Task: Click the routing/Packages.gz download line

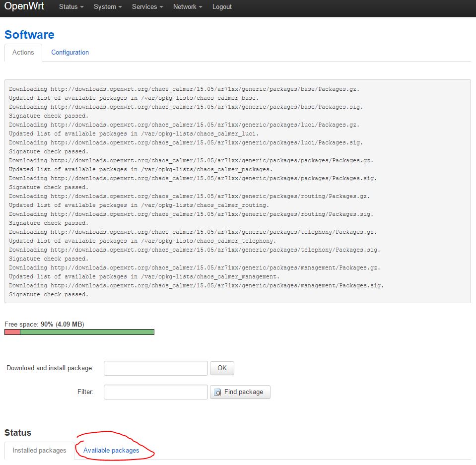Action: [x=190, y=196]
